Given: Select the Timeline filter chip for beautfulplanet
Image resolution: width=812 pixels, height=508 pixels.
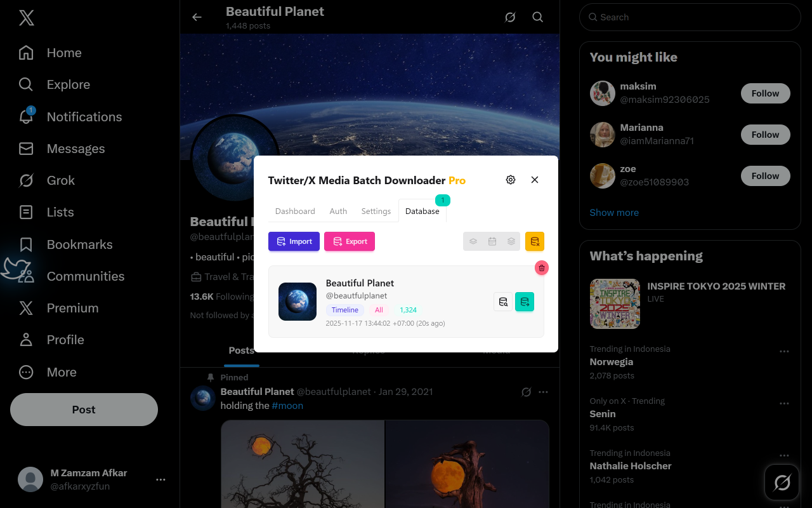Looking at the screenshot, I should pyautogui.click(x=345, y=310).
